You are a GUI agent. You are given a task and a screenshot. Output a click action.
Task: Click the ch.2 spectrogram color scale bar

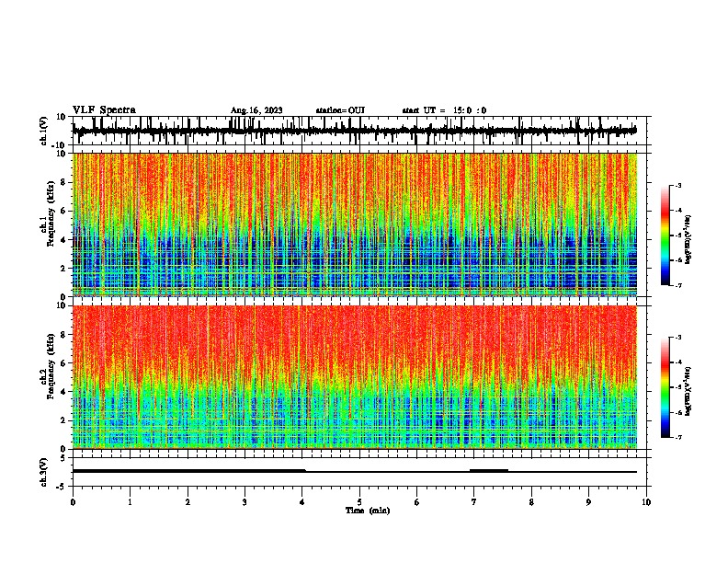point(665,387)
